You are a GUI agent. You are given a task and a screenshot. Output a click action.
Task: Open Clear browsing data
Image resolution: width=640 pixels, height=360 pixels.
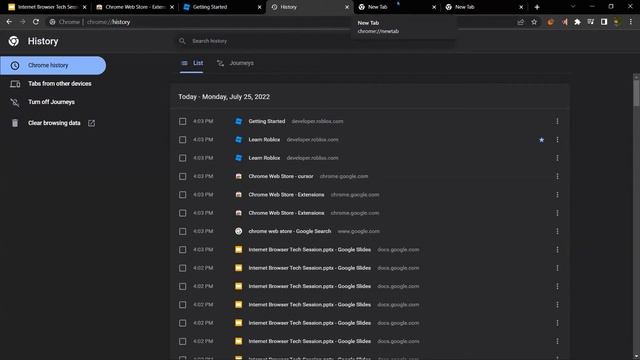tap(53, 123)
